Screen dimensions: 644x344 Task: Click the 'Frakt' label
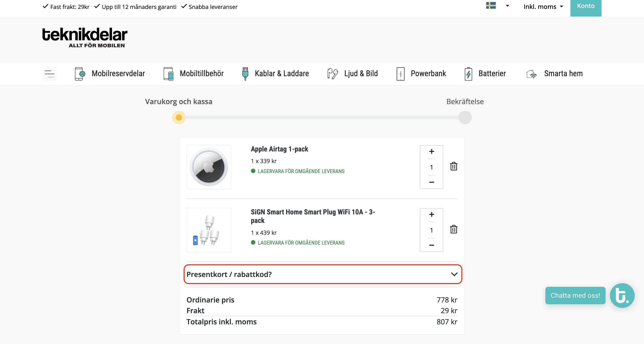pos(195,310)
